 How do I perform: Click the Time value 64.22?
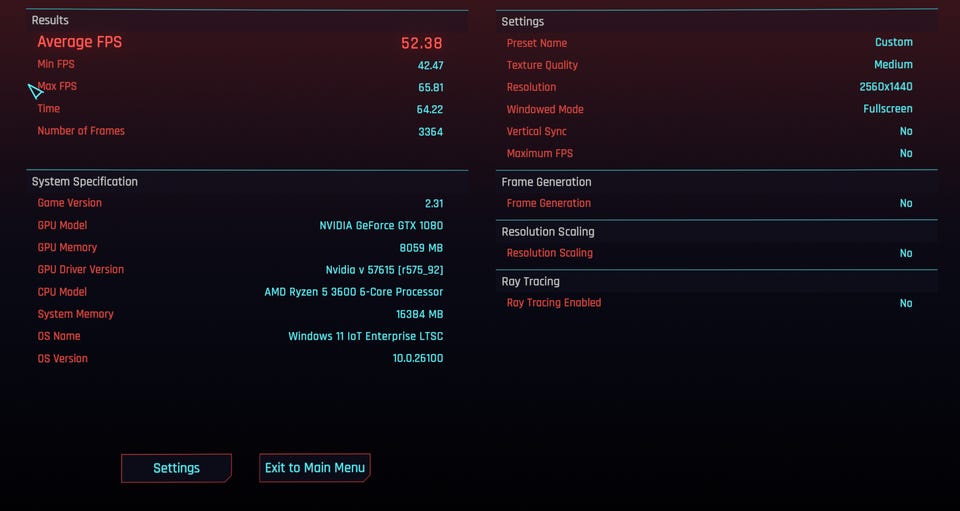coord(430,110)
